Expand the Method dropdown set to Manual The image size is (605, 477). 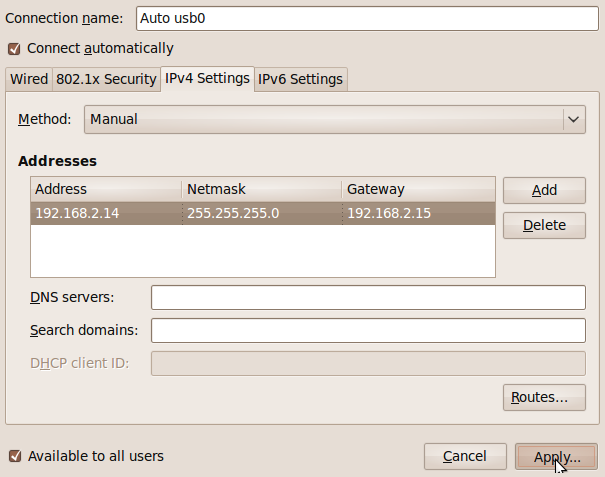pos(334,119)
